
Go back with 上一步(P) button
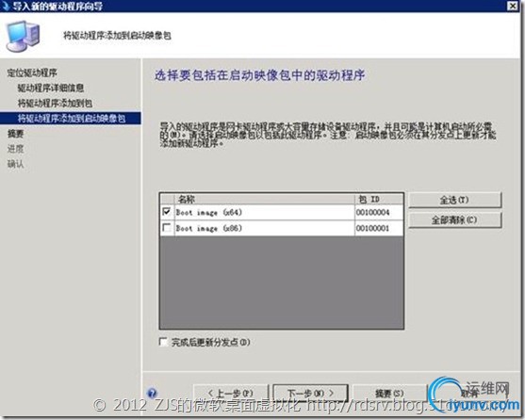pos(231,393)
